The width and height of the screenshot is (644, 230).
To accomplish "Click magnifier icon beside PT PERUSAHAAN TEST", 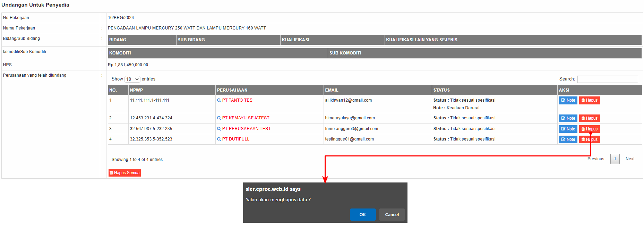I will [x=219, y=129].
